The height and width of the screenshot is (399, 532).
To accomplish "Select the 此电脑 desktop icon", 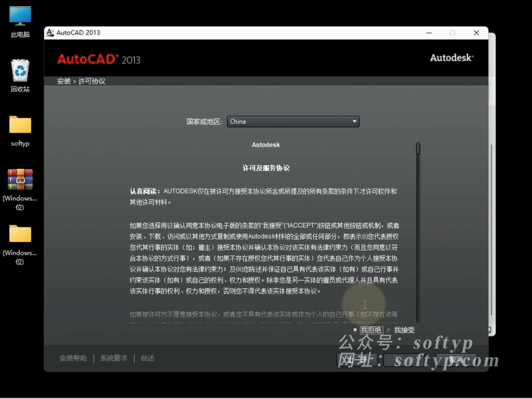I will click(20, 21).
